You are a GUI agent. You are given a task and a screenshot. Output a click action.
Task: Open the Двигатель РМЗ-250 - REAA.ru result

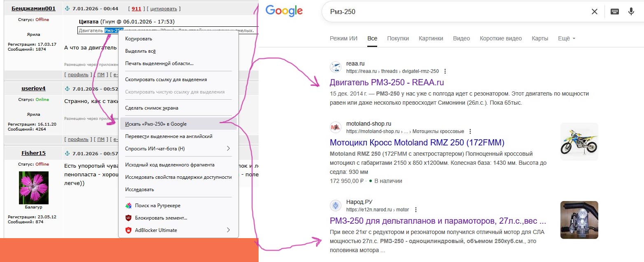point(387,82)
